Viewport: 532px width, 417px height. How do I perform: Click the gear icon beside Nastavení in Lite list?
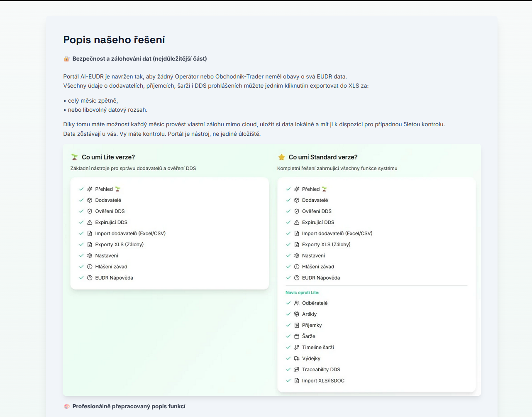[x=90, y=256]
